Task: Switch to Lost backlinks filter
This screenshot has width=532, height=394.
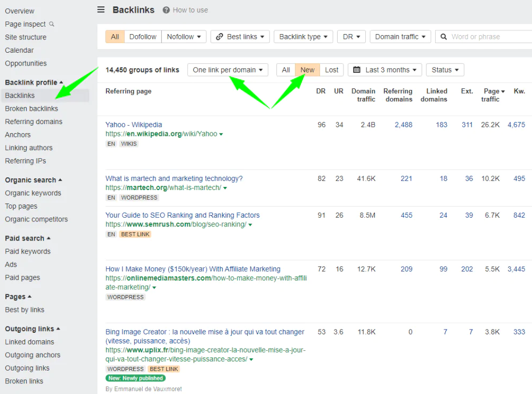Action: coord(331,70)
